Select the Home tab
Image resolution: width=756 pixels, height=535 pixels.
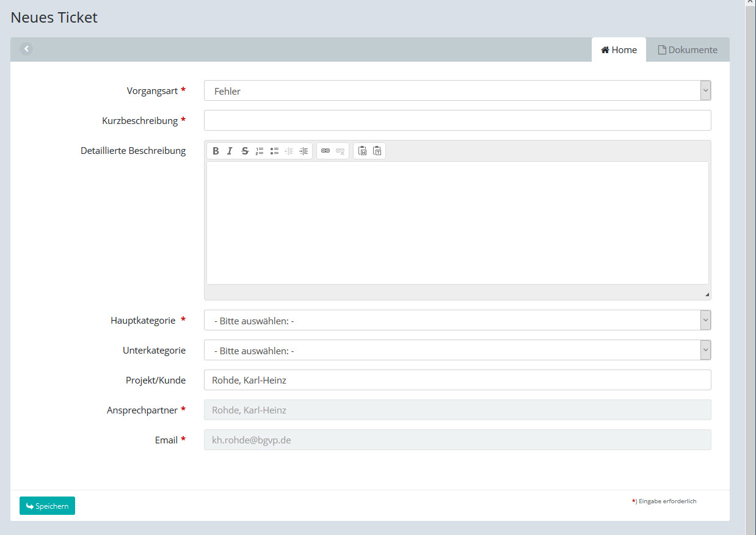click(x=619, y=50)
